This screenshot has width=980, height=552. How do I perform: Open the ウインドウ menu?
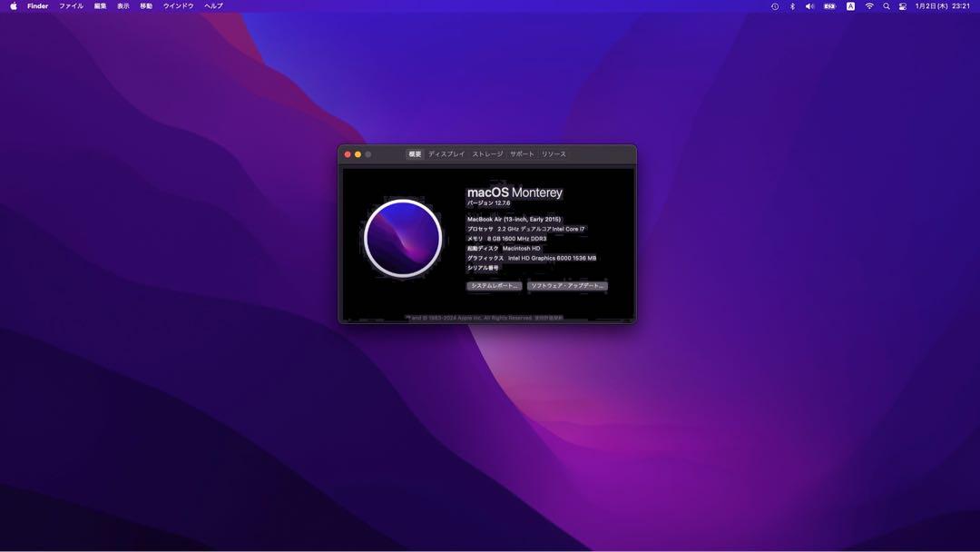point(178,6)
